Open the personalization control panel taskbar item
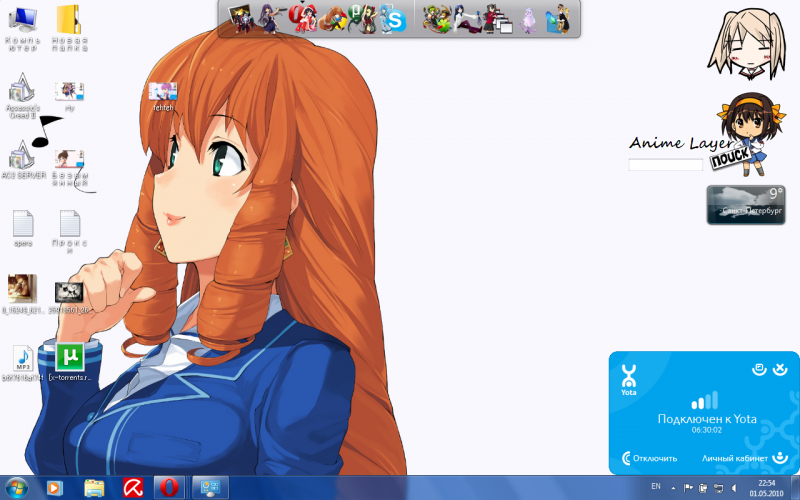Viewport: 800px width, 500px height. tap(210, 488)
